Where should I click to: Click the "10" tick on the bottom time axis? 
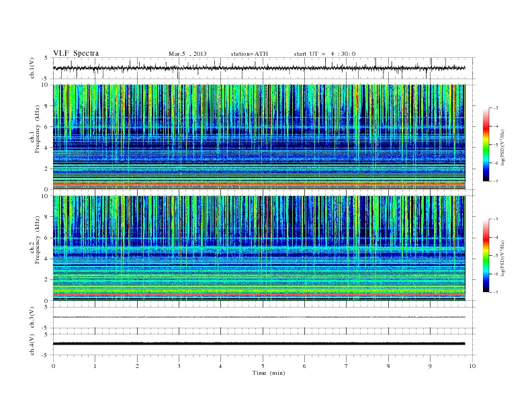pyautogui.click(x=472, y=366)
